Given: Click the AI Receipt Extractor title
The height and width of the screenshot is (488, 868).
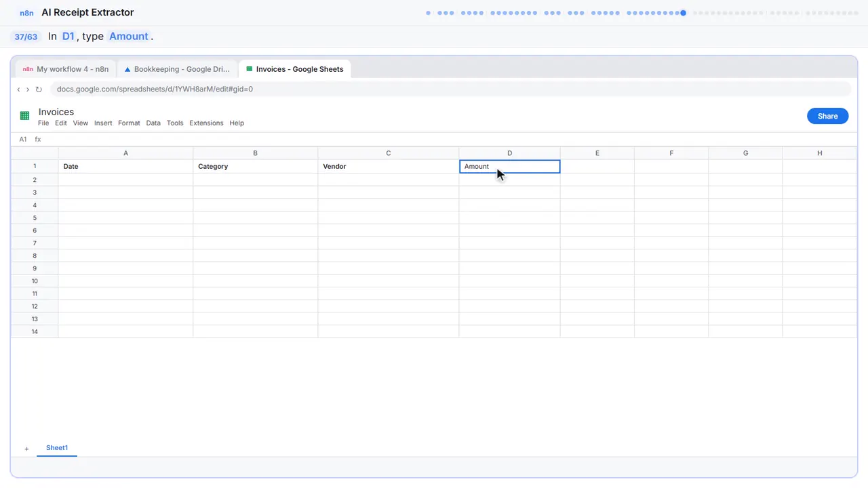Looking at the screenshot, I should click(87, 12).
